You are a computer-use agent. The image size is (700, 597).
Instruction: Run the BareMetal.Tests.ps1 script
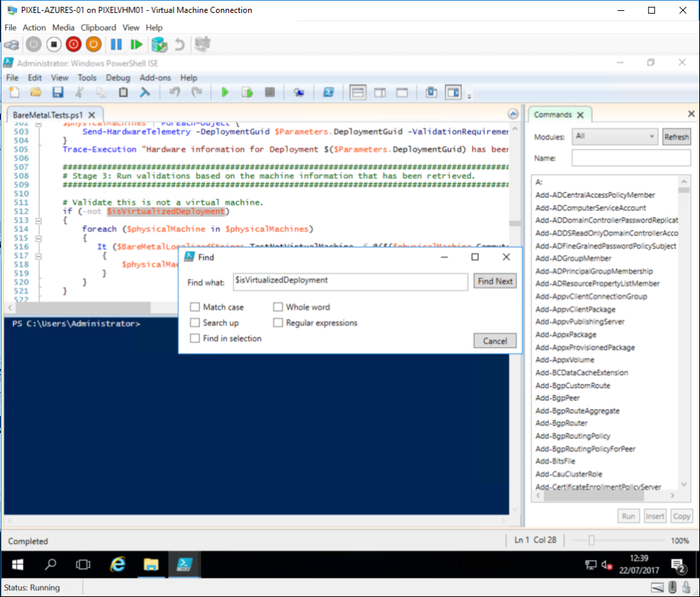tap(226, 92)
